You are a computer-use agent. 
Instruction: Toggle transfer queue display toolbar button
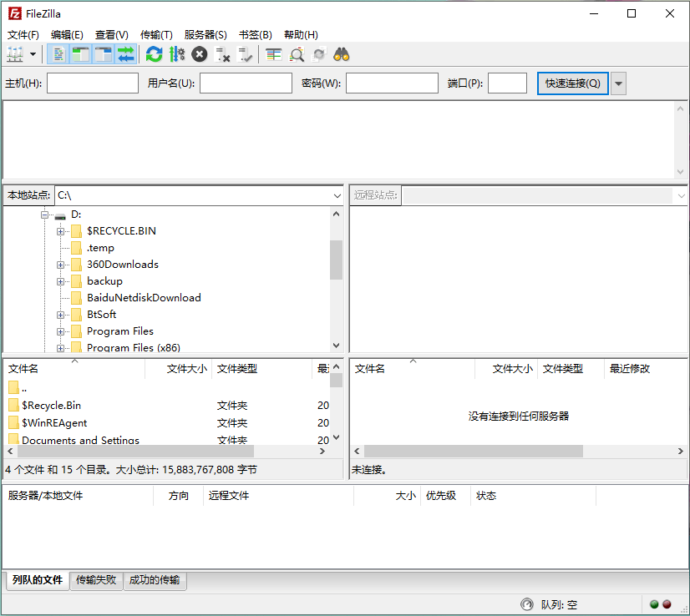(126, 54)
